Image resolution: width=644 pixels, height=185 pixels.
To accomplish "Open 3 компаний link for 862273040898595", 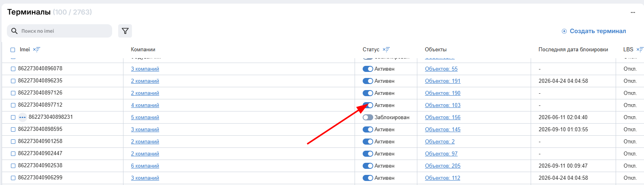I will point(145,130).
